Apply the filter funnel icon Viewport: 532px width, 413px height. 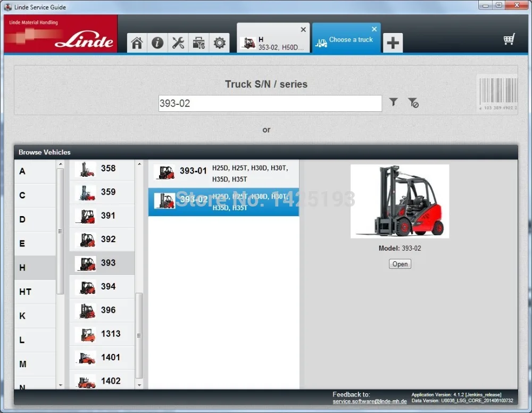(x=393, y=102)
